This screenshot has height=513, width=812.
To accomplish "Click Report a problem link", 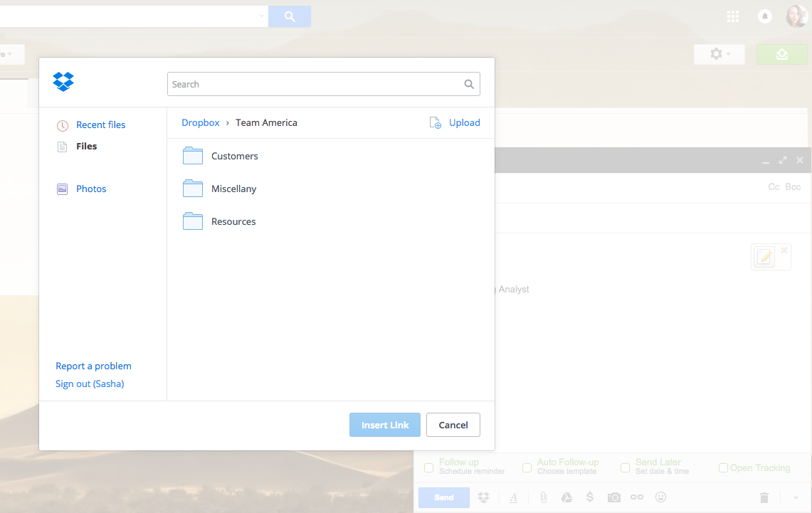I will point(93,366).
